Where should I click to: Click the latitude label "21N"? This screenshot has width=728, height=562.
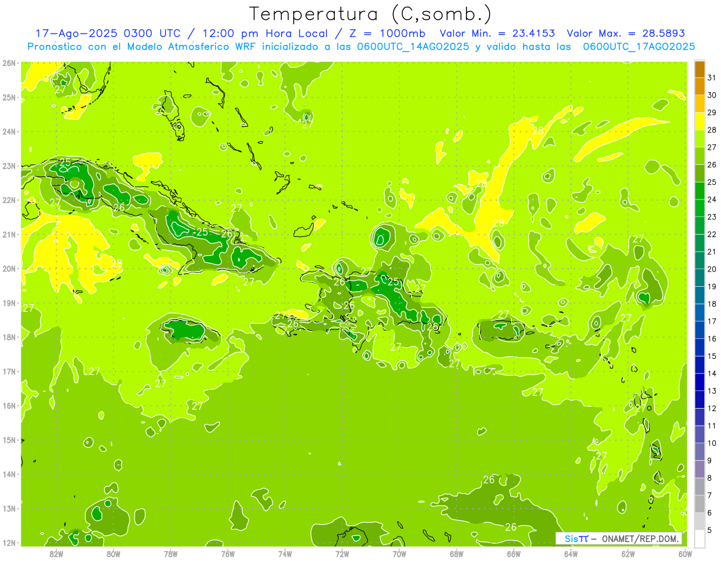pyautogui.click(x=8, y=234)
